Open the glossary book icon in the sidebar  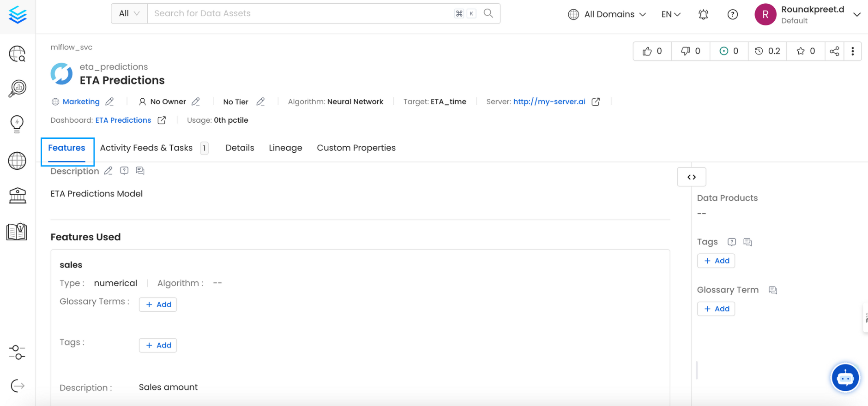(17, 231)
